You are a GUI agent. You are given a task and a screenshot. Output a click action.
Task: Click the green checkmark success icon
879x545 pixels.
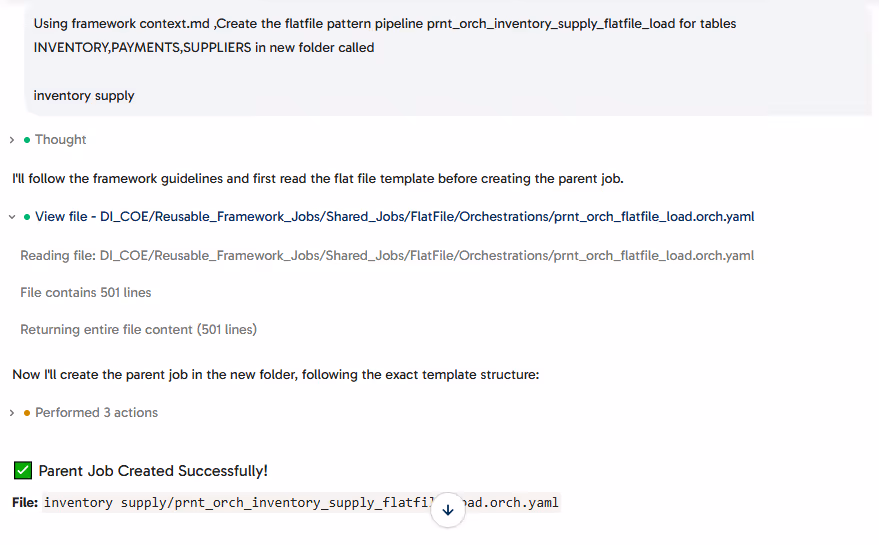[22, 471]
